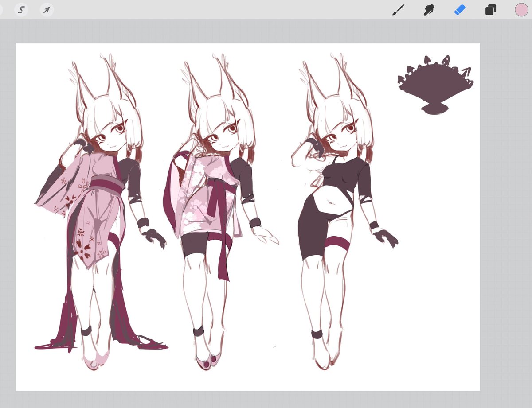Open the pink active color picker
532x408 pixels.
click(x=521, y=10)
